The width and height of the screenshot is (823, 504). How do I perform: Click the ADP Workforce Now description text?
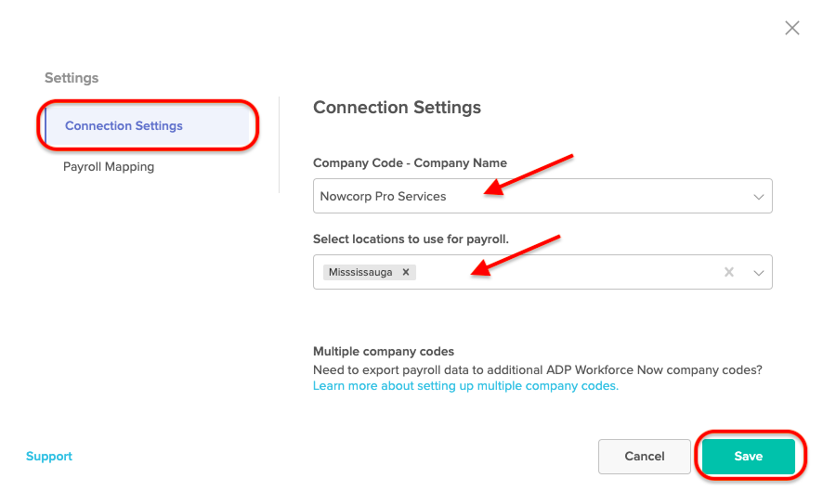coord(537,369)
